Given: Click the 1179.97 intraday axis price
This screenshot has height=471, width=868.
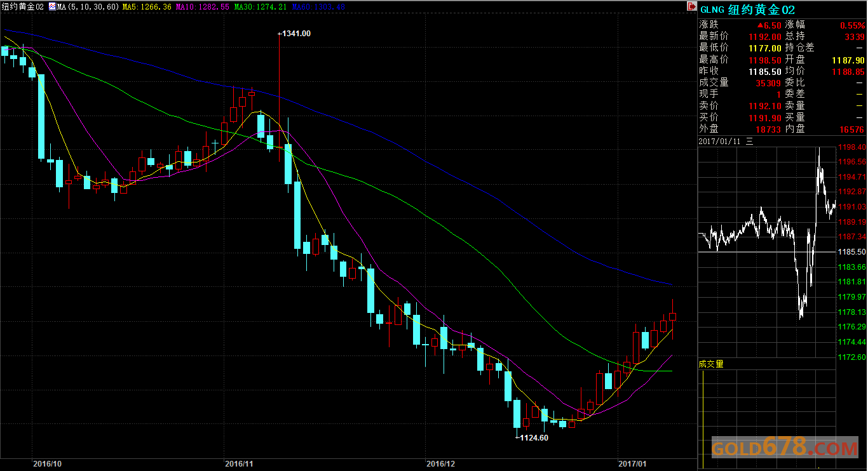Looking at the screenshot, I should point(852,297).
